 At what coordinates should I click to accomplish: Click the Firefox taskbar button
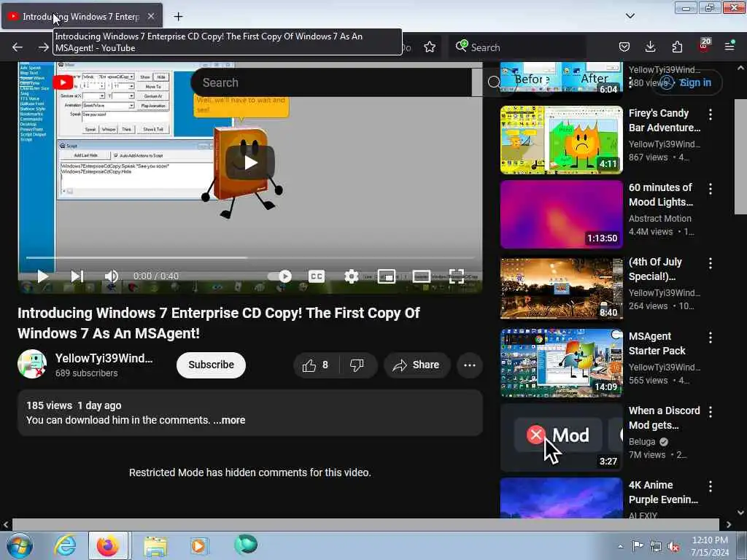point(108,545)
